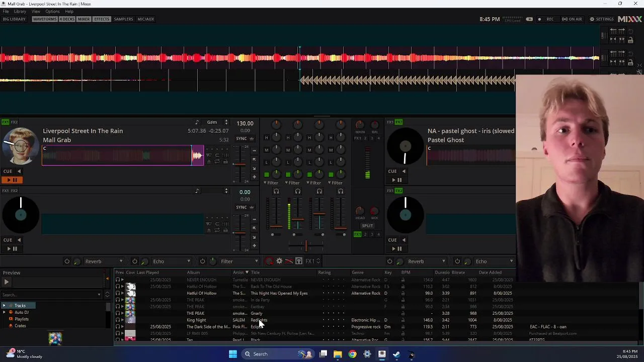Click the Mall Grab deck reverse-play arrow

coord(19,171)
